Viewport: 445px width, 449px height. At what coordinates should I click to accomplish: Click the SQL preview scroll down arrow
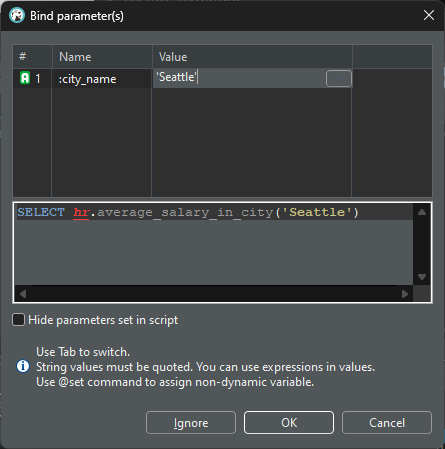click(x=422, y=277)
